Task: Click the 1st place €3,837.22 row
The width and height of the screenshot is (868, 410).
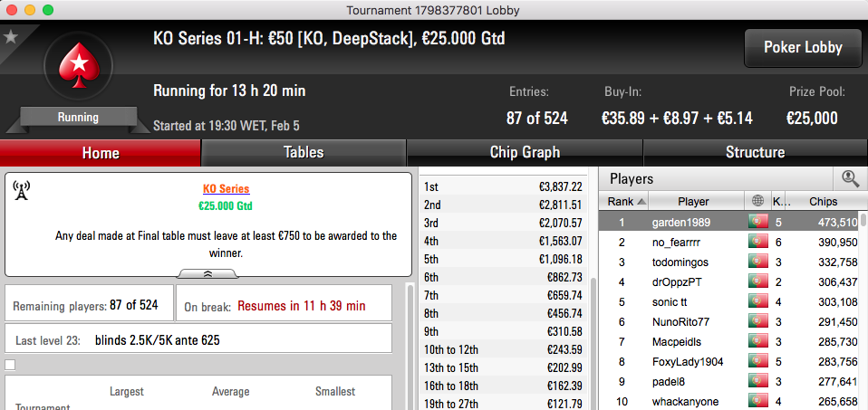Action: click(503, 187)
